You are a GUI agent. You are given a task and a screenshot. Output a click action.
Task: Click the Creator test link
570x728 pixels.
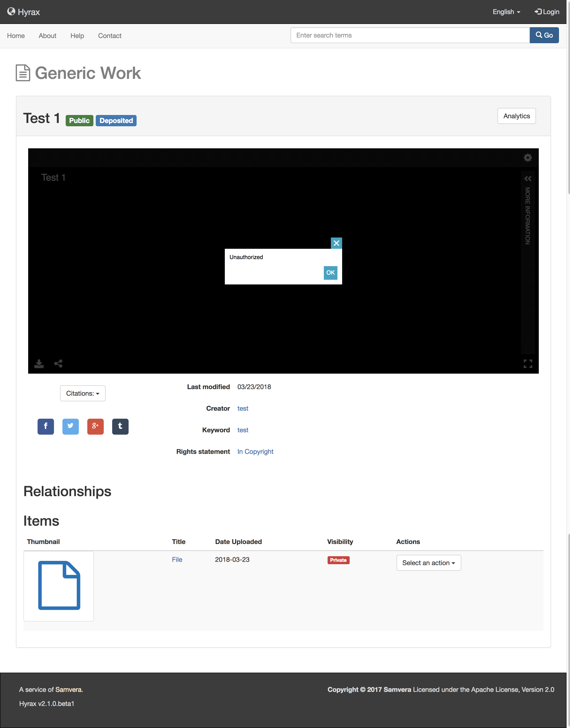243,409
